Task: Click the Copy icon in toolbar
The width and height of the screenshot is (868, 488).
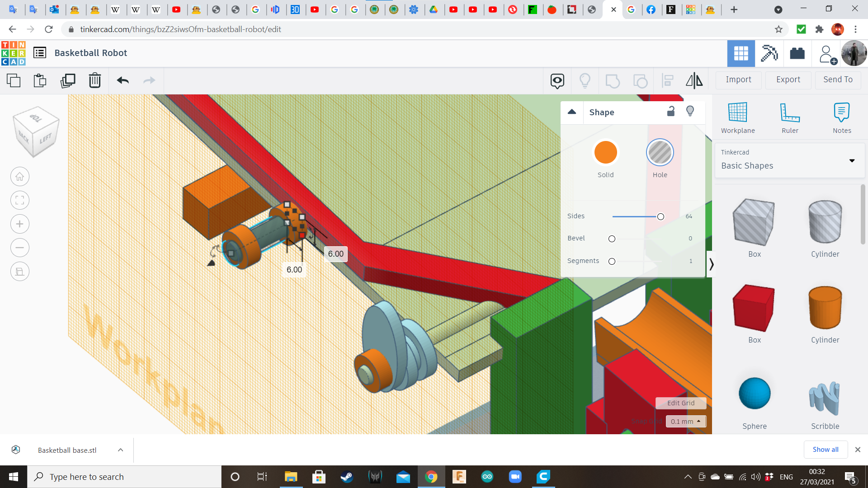Action: point(14,80)
